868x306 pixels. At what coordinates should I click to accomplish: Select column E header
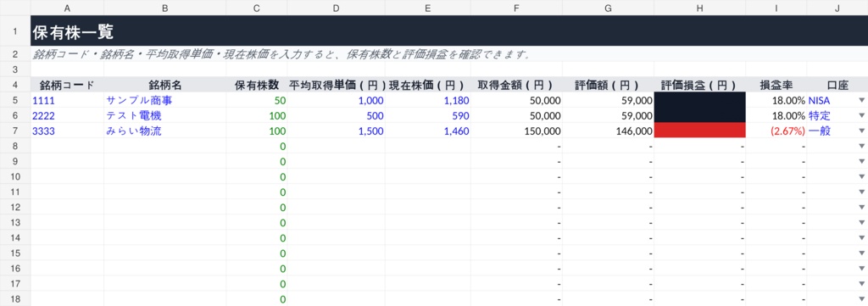point(428,8)
